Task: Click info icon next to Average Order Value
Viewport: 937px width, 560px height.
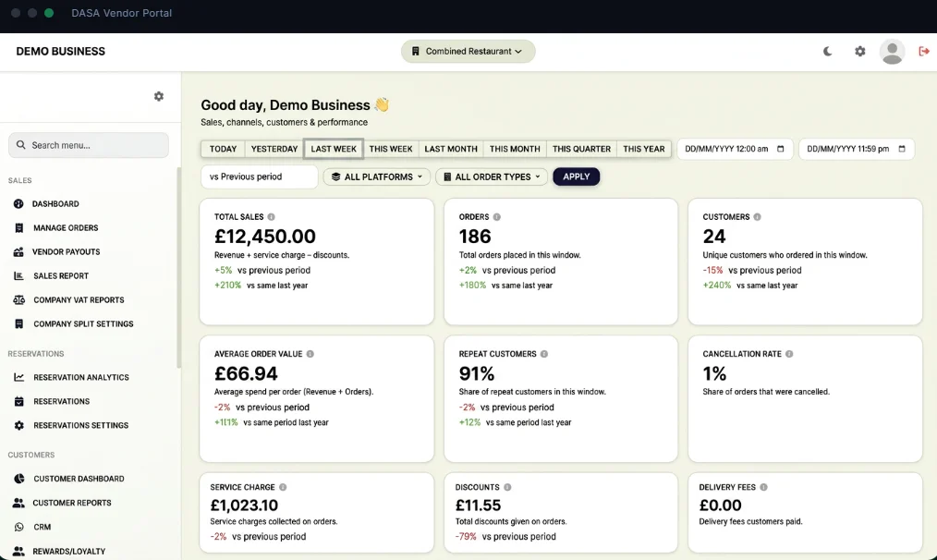Action: pos(310,354)
